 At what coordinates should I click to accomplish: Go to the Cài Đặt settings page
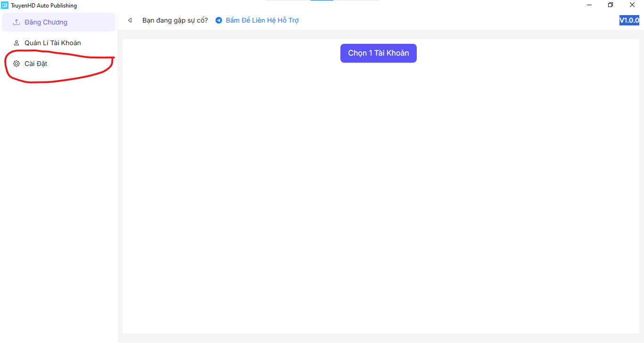coord(36,64)
